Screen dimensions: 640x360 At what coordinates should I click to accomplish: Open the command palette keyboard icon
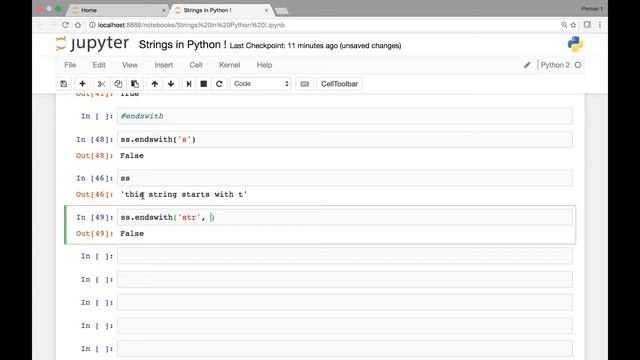coord(304,84)
